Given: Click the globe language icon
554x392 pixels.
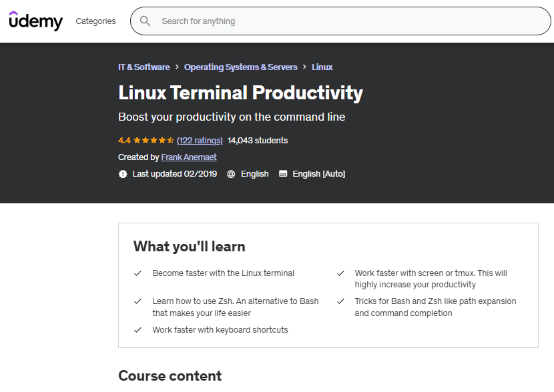Looking at the screenshot, I should pyautogui.click(x=231, y=174).
